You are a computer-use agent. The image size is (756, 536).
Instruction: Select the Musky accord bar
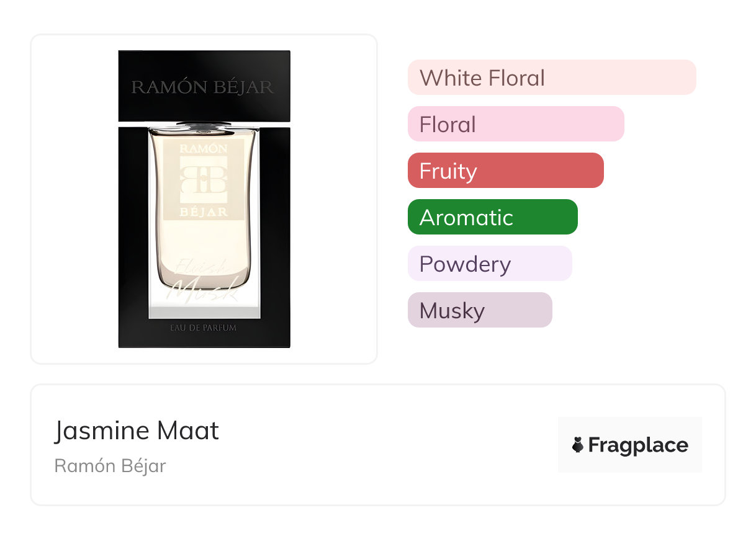[479, 310]
